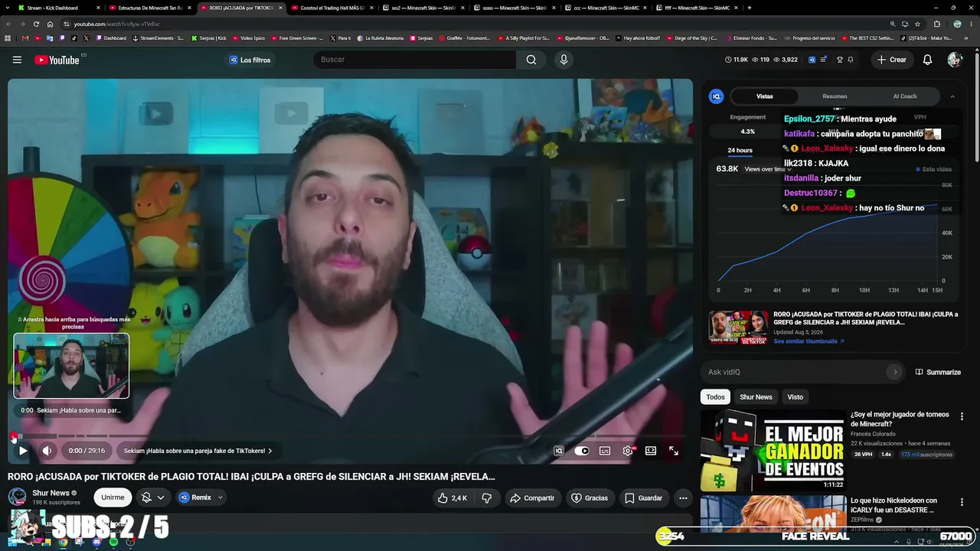Click the Gracias button
Screen dimensions: 980x551
pyautogui.click(x=590, y=498)
